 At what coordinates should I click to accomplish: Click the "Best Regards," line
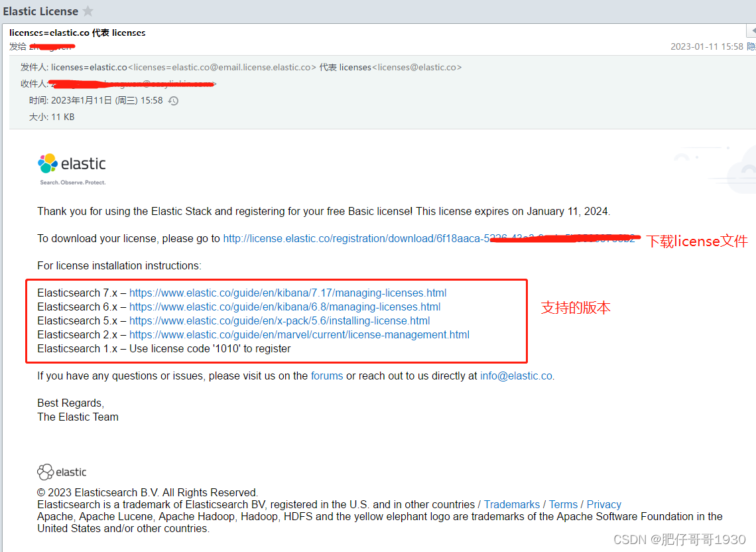(x=70, y=403)
